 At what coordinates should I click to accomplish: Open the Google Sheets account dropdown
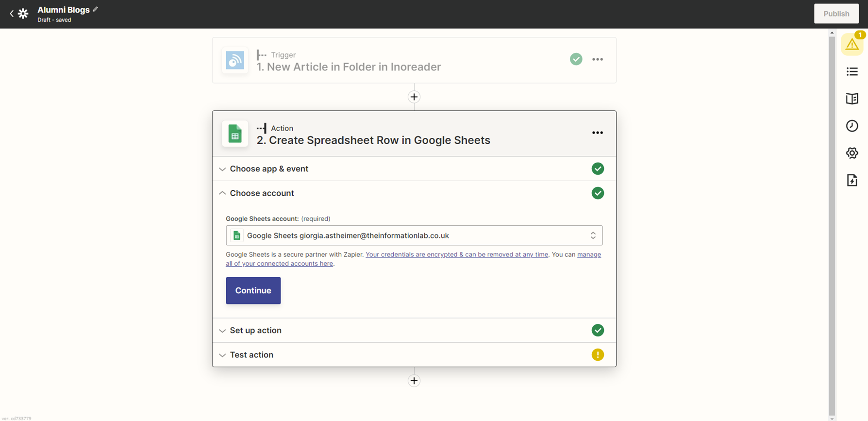tap(414, 236)
